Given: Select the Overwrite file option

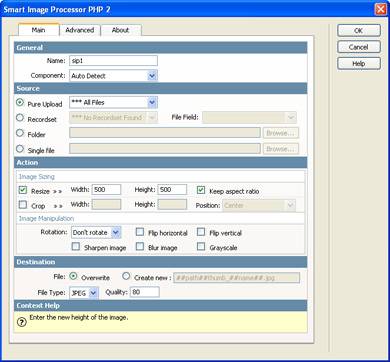Looking at the screenshot, I should coord(73,276).
